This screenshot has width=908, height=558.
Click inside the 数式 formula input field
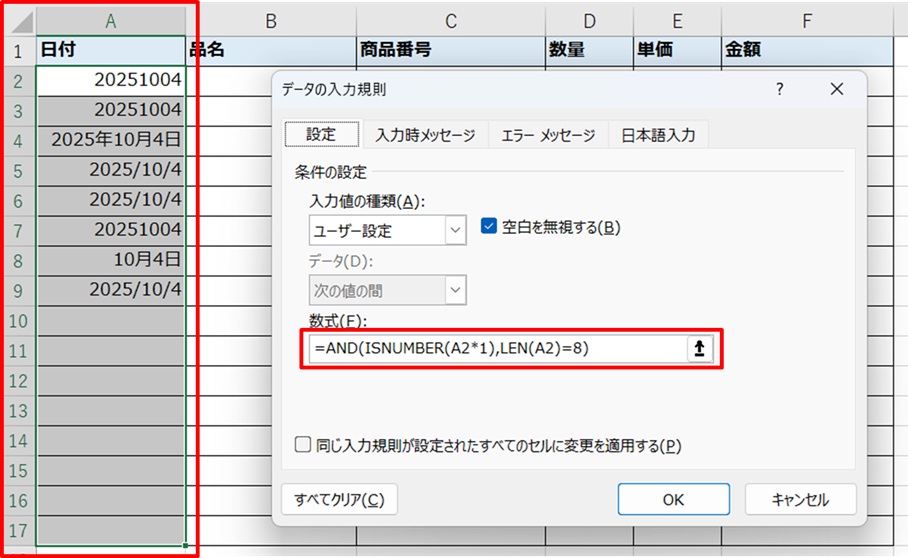click(x=495, y=348)
